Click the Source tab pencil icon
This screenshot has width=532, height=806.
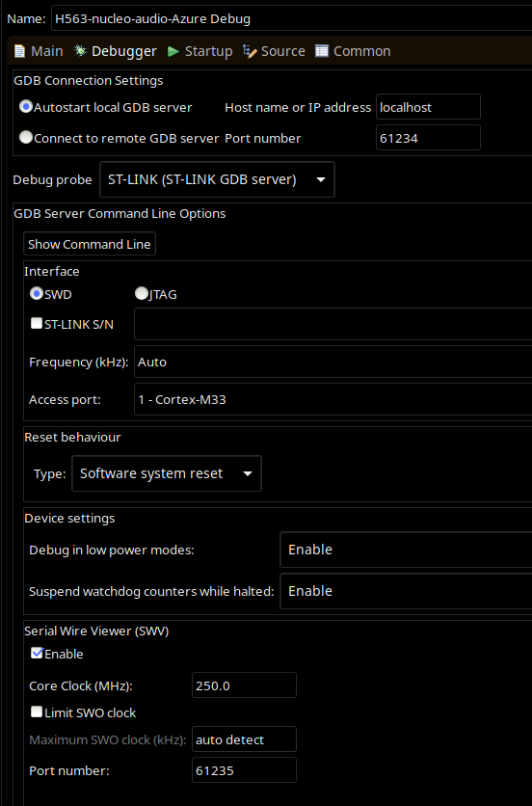[x=250, y=51]
